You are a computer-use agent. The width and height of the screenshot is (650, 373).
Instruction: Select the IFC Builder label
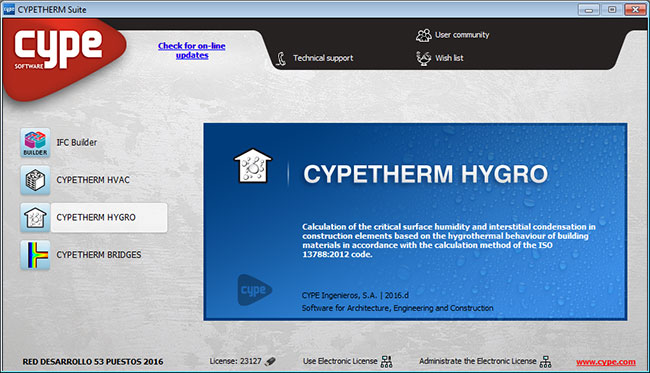(77, 143)
